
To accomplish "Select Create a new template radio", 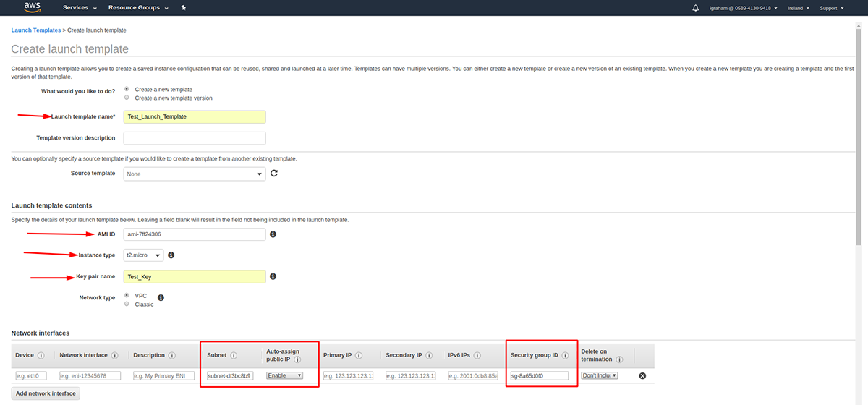I will point(127,90).
